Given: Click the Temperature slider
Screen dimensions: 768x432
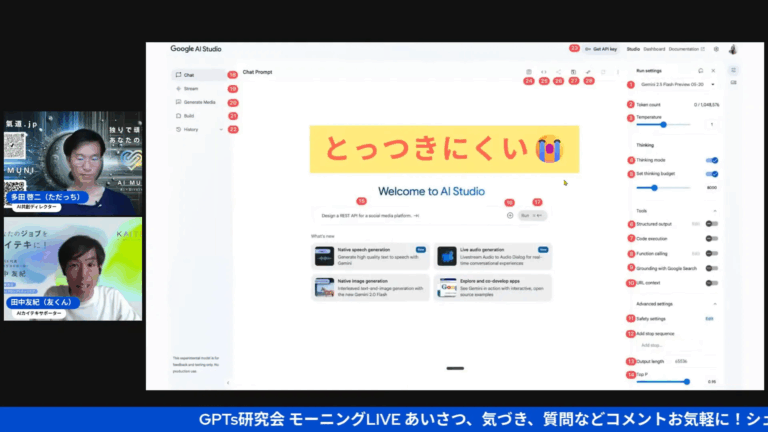Looking at the screenshot, I should pyautogui.click(x=663, y=125).
